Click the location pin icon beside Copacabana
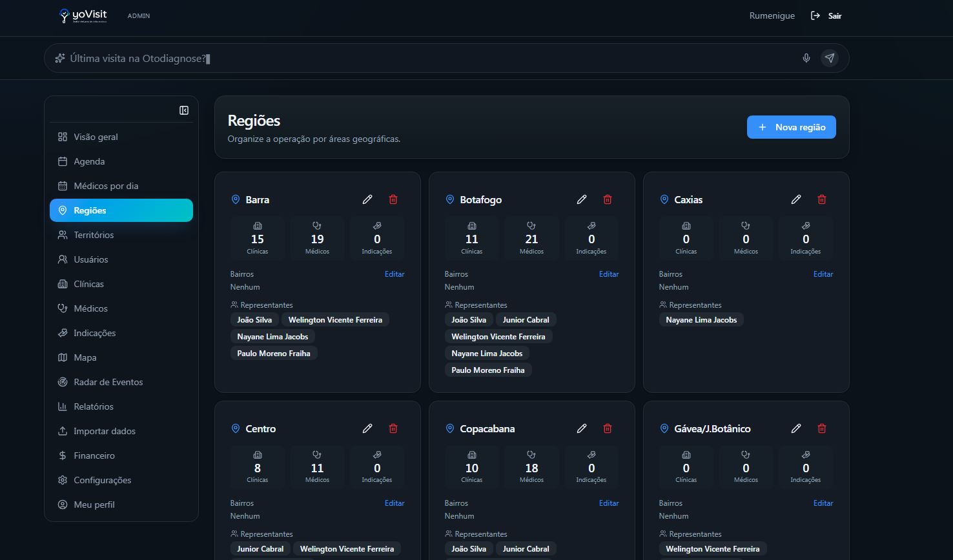The height and width of the screenshot is (560, 953). (450, 428)
